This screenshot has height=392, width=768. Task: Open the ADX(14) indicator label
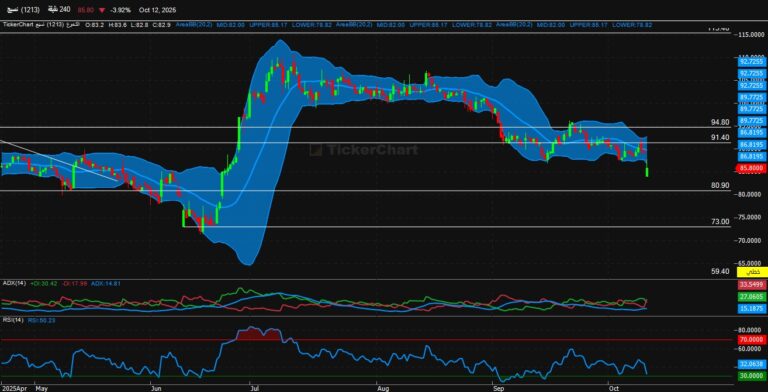[14, 283]
